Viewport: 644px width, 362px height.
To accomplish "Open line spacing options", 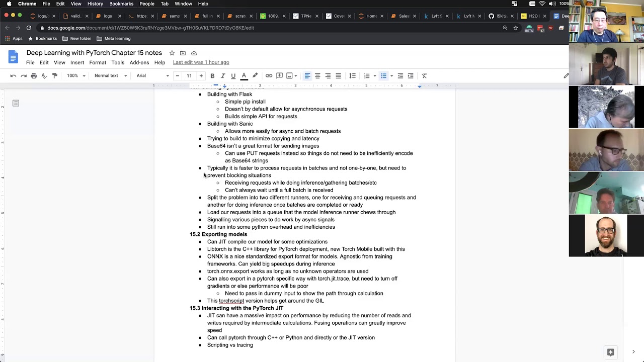I will pyautogui.click(x=352, y=76).
